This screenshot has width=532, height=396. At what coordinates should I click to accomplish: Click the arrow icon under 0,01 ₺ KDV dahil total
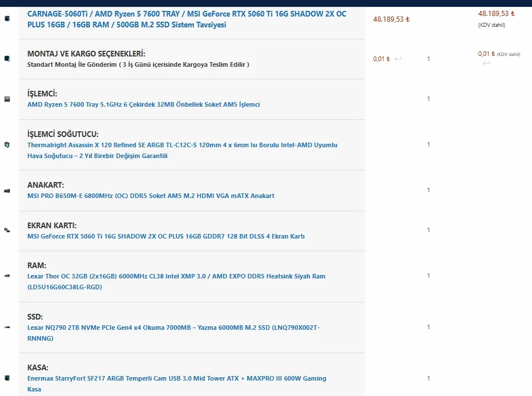[x=486, y=63]
